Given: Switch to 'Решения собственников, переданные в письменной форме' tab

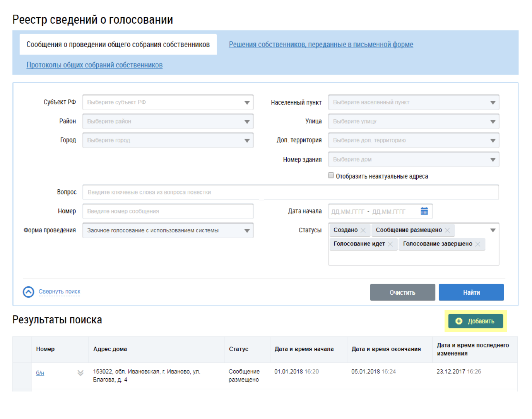Looking at the screenshot, I should tap(321, 45).
